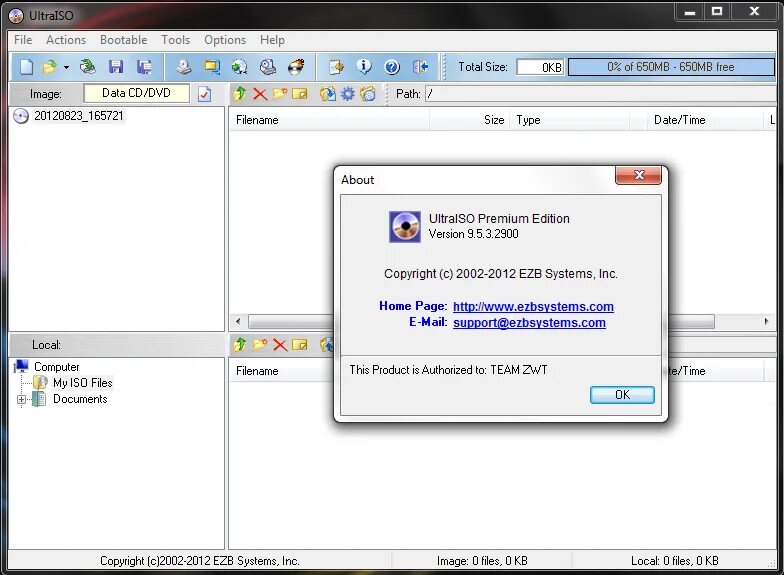Click the Up arrow in Local pane toolbar
The image size is (784, 575).
tap(240, 344)
